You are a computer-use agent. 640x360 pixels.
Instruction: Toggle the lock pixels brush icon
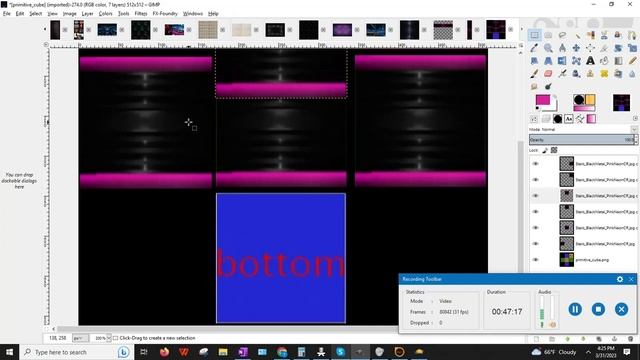pyautogui.click(x=545, y=151)
